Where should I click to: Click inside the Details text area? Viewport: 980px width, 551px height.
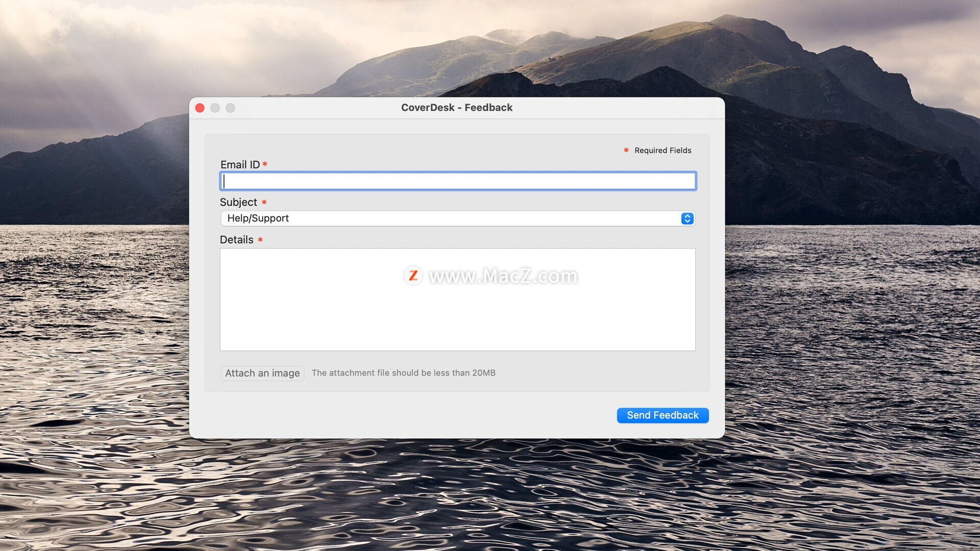click(458, 299)
